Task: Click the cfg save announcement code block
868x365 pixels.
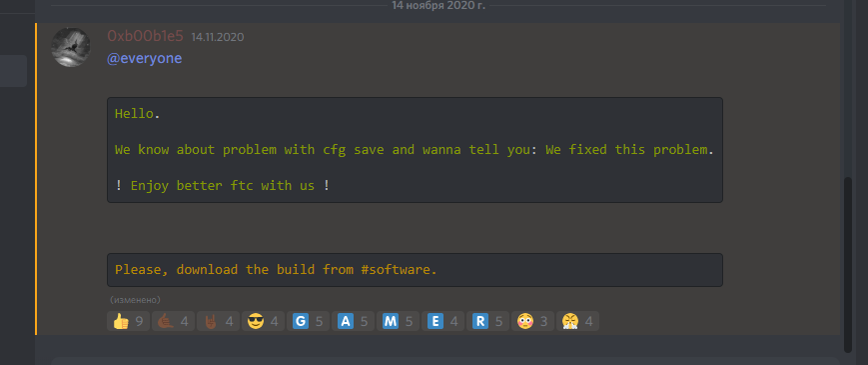Action: pyautogui.click(x=415, y=150)
